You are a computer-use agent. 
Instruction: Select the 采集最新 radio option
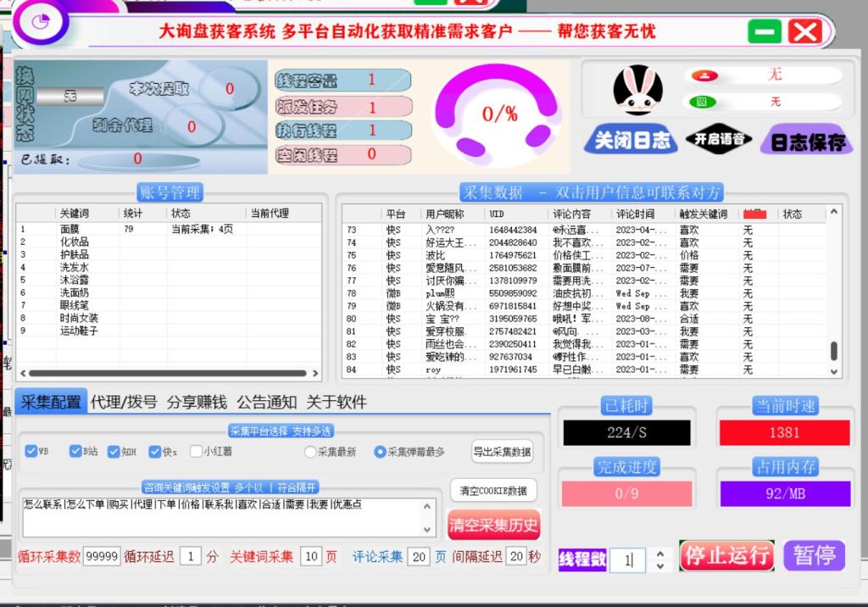pos(310,452)
